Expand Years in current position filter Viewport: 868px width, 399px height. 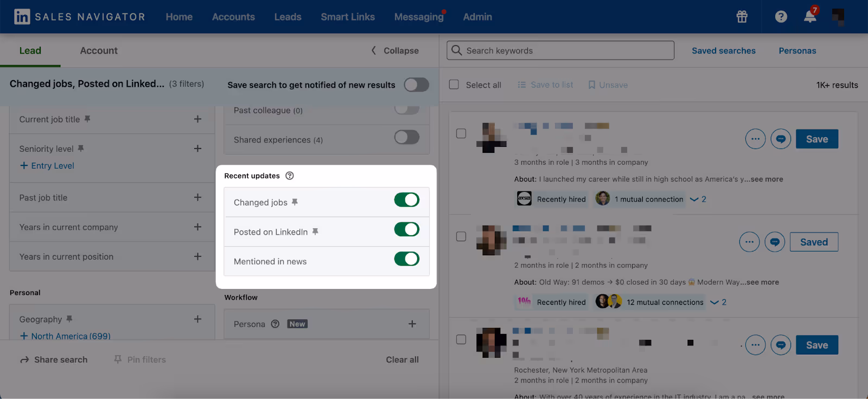[197, 256]
